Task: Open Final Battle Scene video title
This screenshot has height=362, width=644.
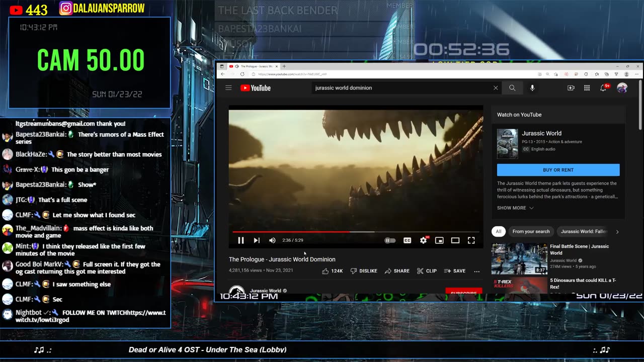Action: coord(579,249)
